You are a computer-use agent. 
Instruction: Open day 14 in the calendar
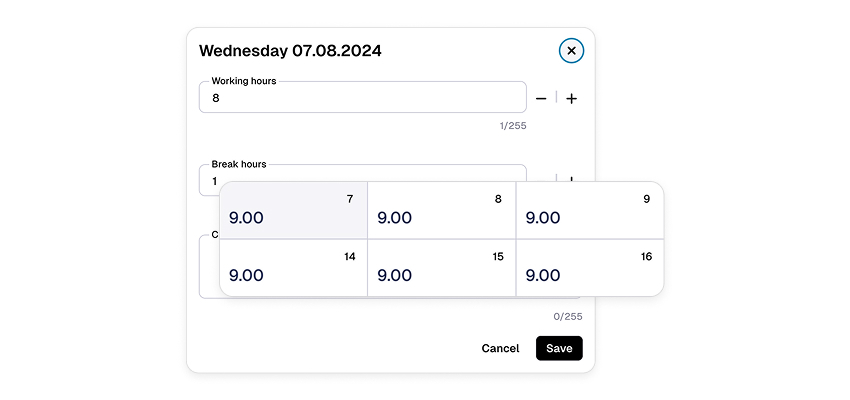point(293,268)
